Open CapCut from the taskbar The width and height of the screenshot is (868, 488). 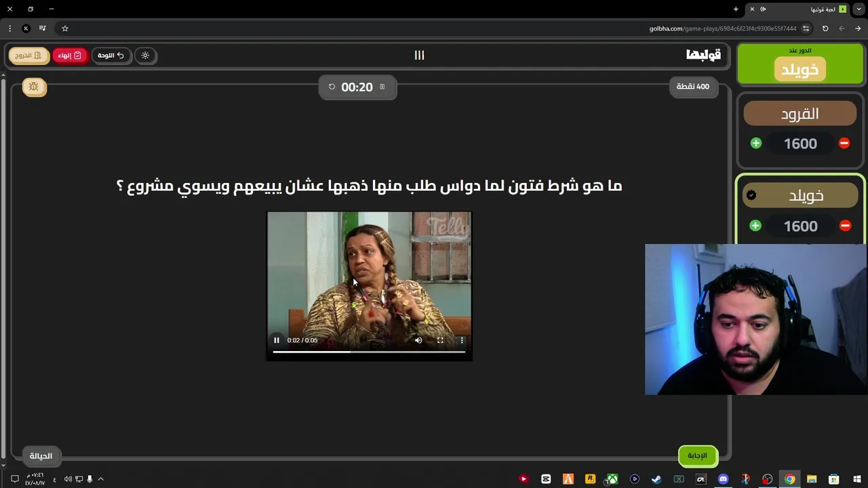click(546, 479)
